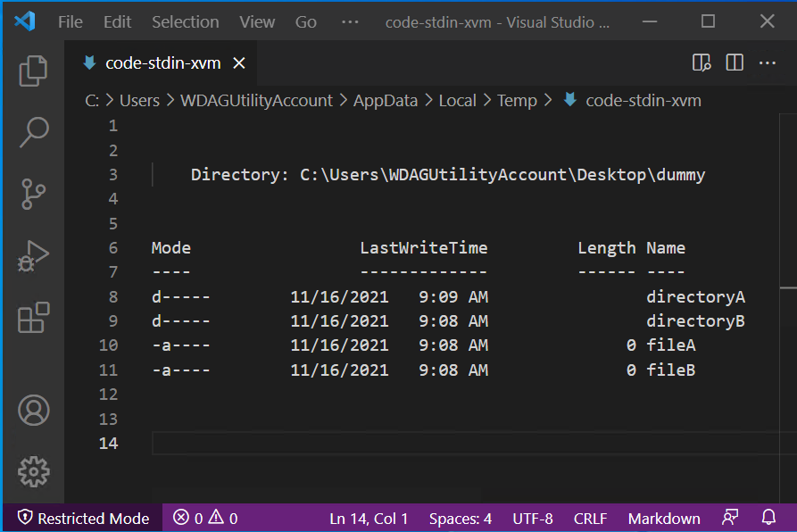Open Markdown preview to the side
797x532 pixels.
click(x=701, y=62)
